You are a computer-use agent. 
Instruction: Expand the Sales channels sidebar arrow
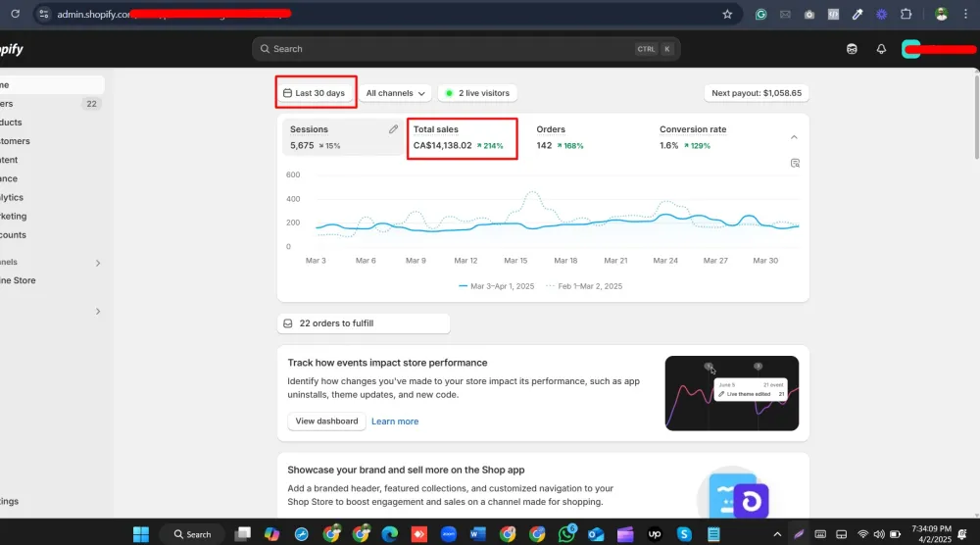click(x=97, y=263)
